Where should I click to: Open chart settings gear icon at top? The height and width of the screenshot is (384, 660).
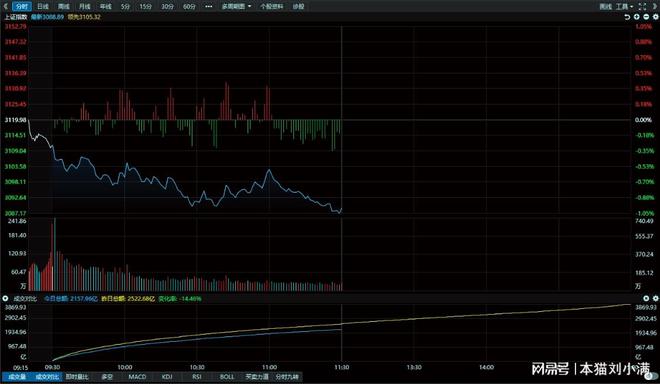[655, 17]
